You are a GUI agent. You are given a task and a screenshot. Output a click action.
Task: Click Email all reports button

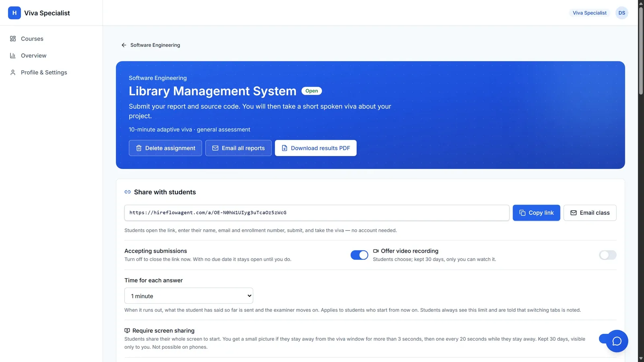coord(238,148)
